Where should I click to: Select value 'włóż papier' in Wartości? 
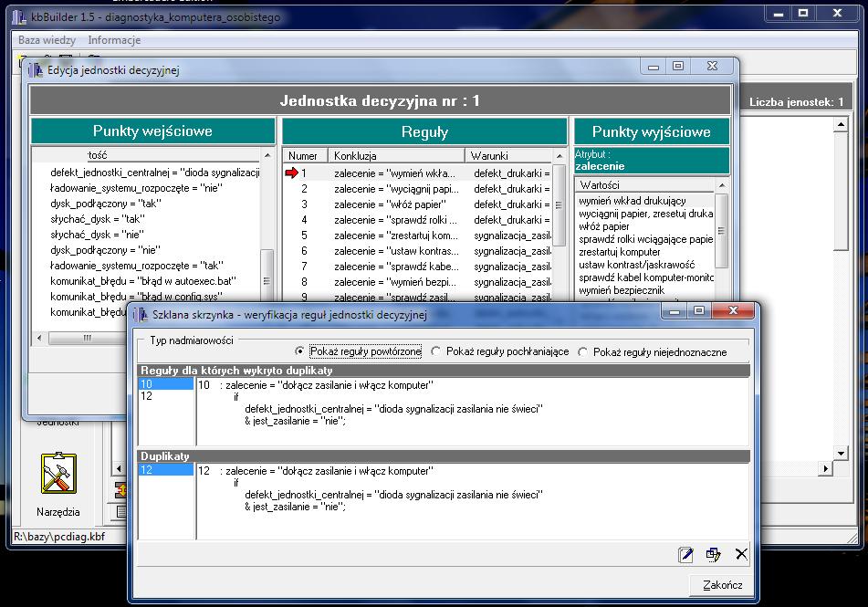[x=645, y=226]
